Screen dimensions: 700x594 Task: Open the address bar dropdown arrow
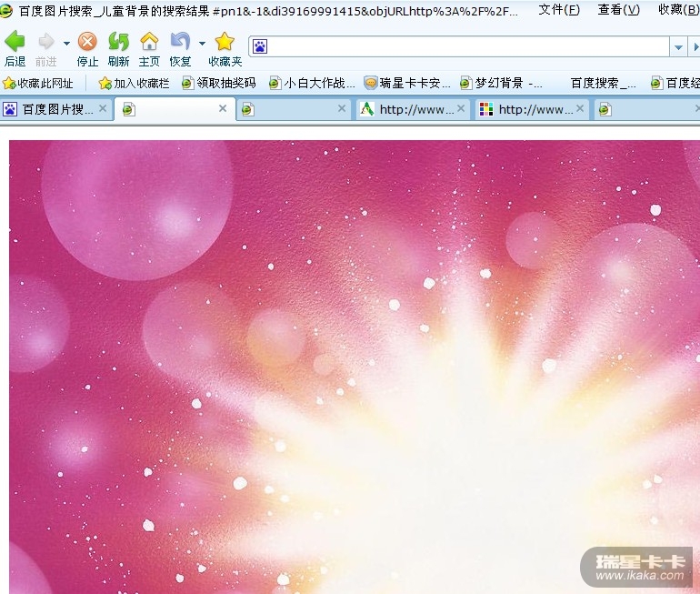(678, 47)
